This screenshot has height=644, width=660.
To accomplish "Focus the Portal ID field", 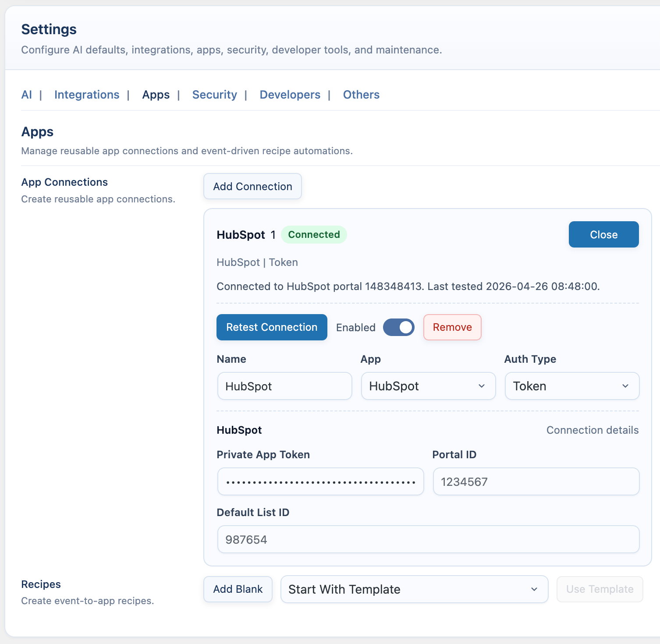I will (x=536, y=481).
